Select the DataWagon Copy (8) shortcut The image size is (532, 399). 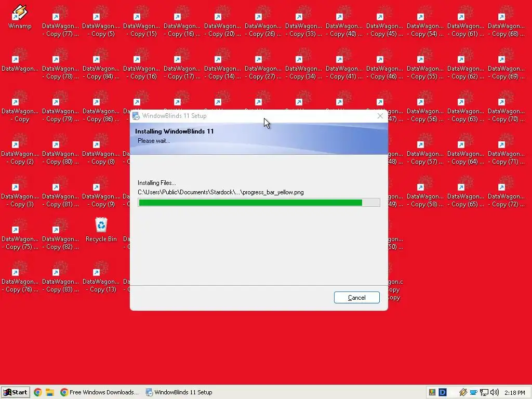(x=101, y=150)
